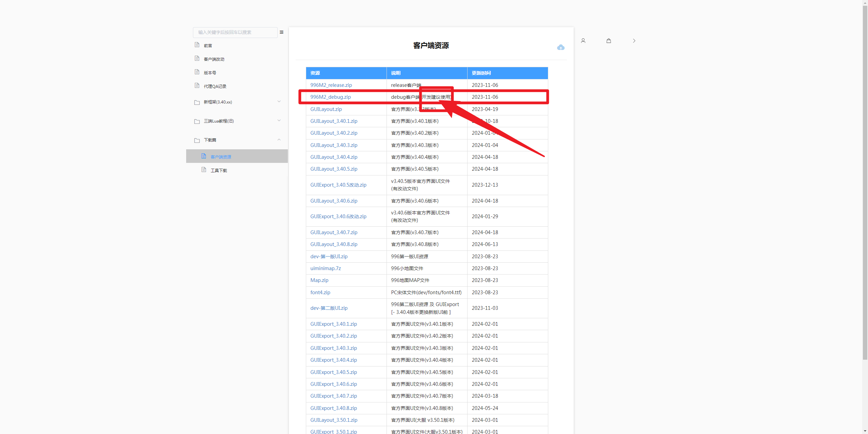
Task: Open the 工具下载 sidebar item
Action: pyautogui.click(x=219, y=170)
